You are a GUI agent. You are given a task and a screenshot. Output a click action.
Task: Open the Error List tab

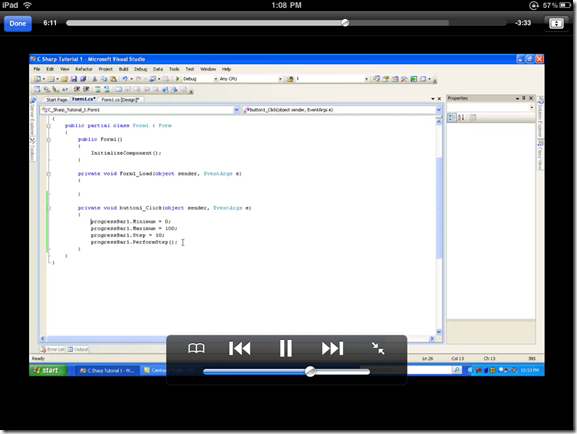(x=53, y=349)
